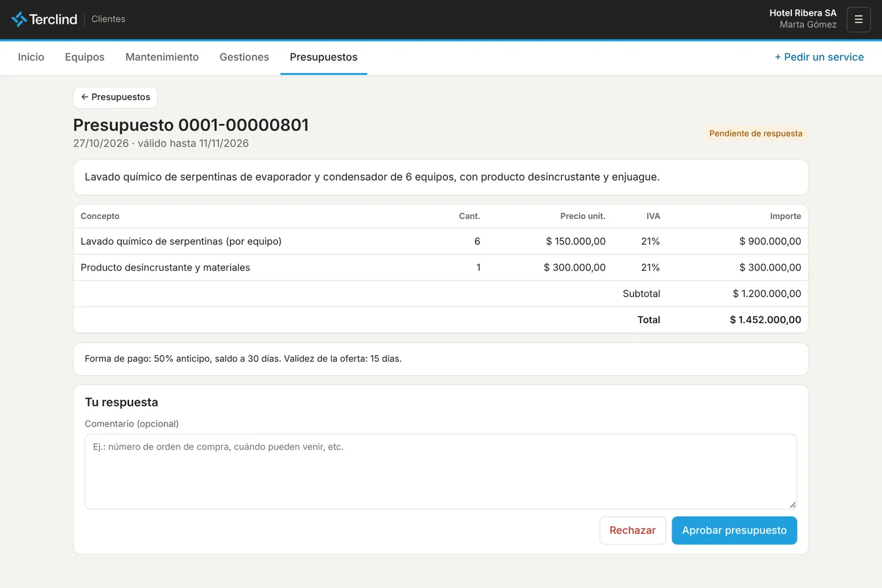Go to the Inicio tab
This screenshot has width=882, height=588.
click(31, 57)
